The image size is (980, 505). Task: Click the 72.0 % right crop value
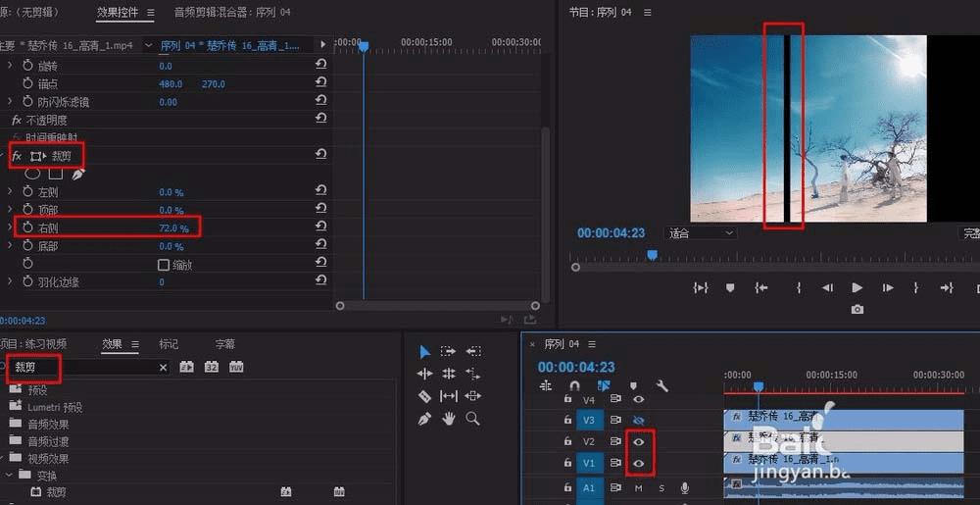coord(173,228)
